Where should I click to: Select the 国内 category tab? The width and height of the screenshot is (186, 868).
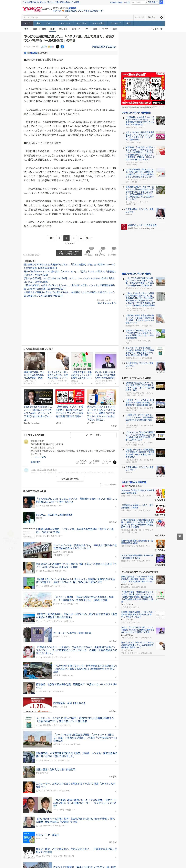(x=35, y=29)
